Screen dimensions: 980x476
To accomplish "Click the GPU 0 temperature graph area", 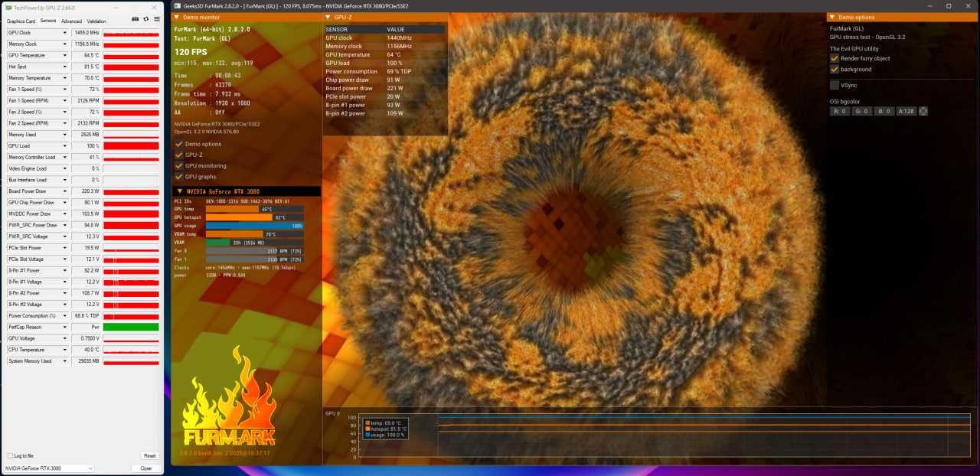I will [x=664, y=436].
